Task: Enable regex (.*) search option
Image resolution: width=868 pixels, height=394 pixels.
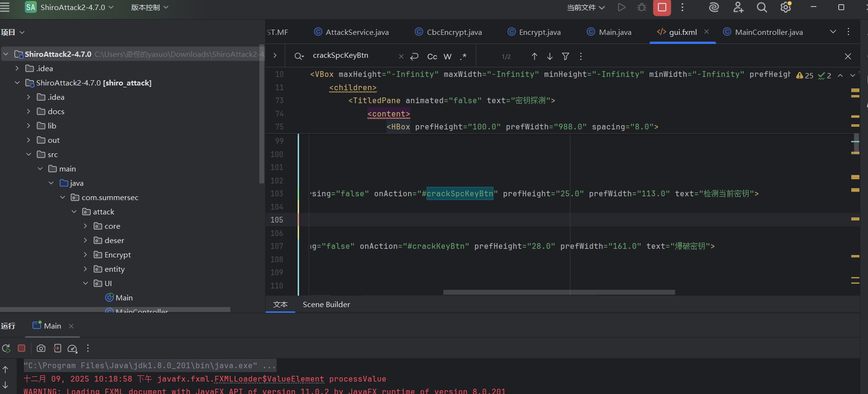Action: click(x=463, y=56)
